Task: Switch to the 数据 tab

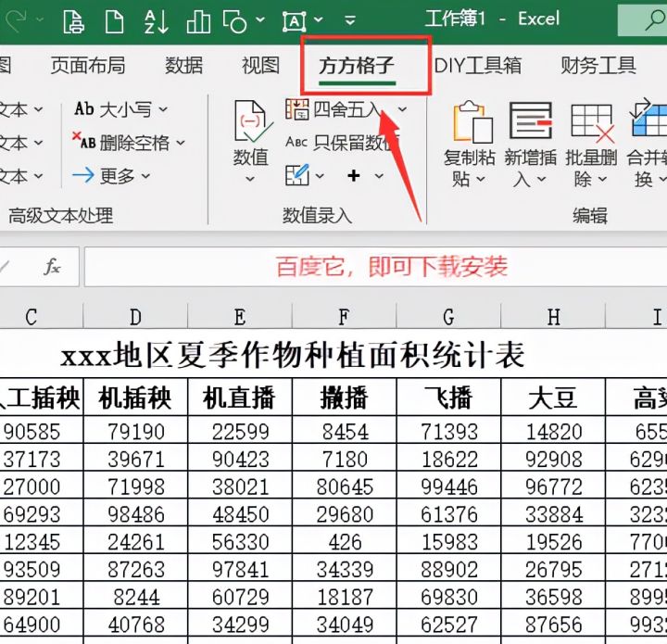Action: coord(183,66)
